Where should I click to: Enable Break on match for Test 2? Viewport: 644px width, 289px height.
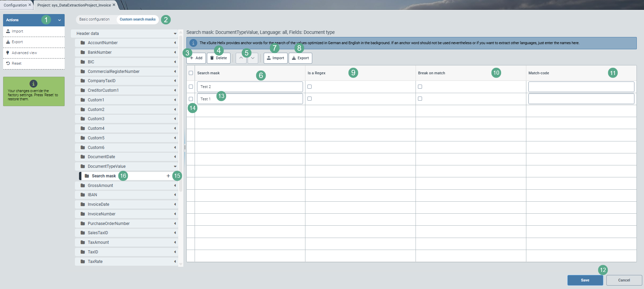[420, 87]
